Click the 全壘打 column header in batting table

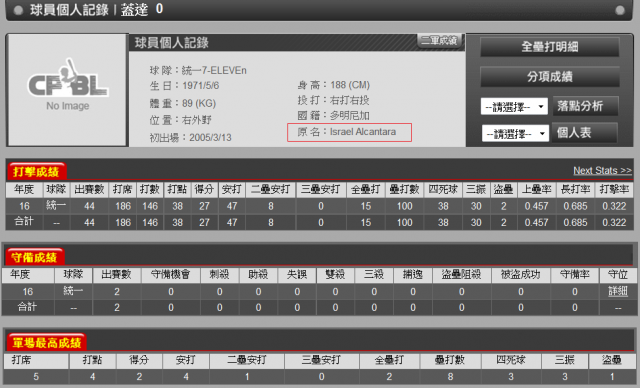coord(365,189)
